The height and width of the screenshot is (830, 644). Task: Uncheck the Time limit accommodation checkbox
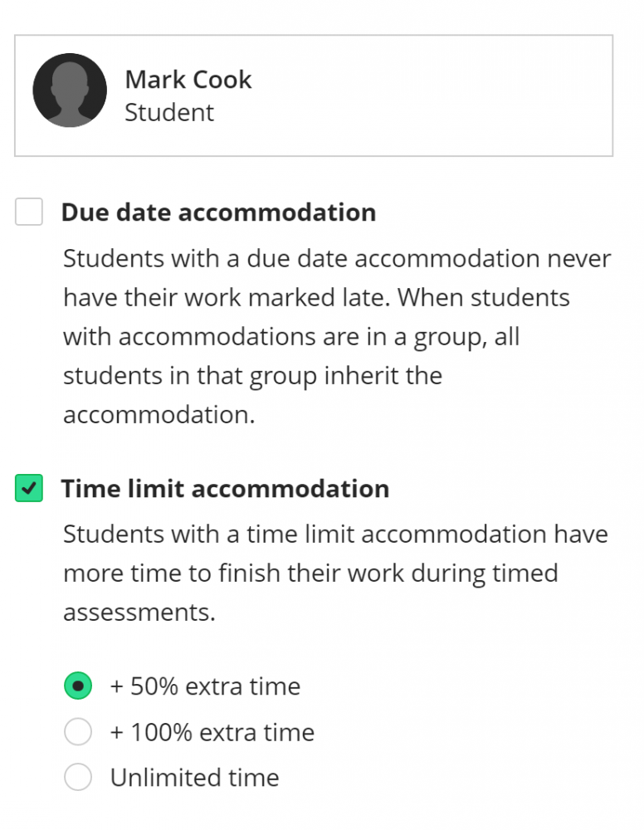pos(29,489)
